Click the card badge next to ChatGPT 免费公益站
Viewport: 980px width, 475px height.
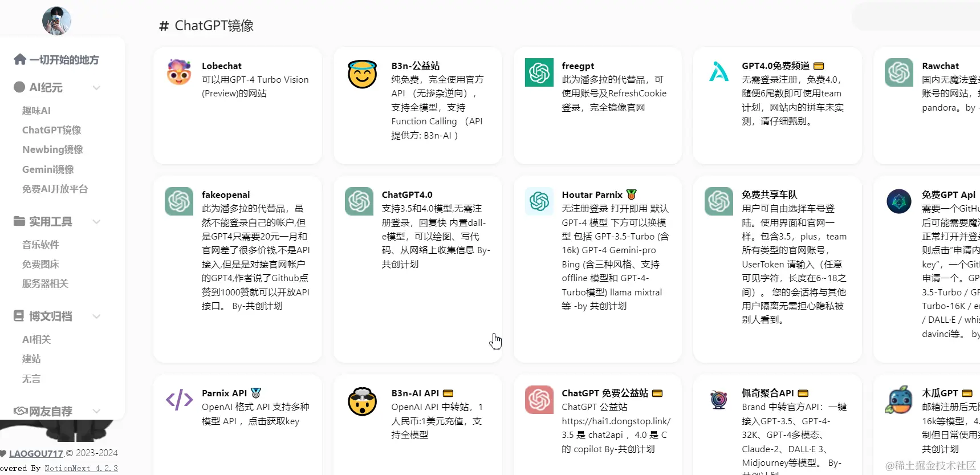click(657, 393)
